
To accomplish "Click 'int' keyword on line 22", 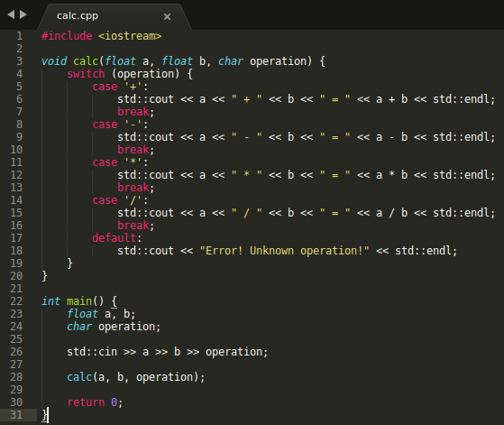I will pyautogui.click(x=50, y=301).
